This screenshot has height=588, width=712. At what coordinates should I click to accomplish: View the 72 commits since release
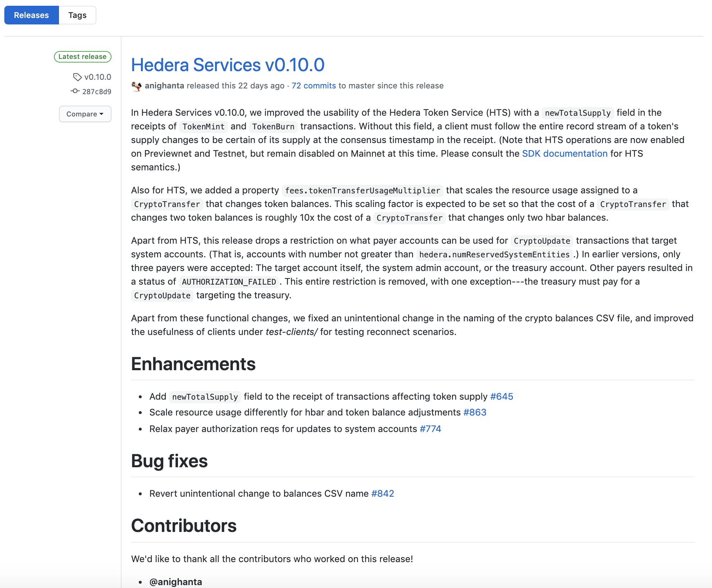coord(314,86)
